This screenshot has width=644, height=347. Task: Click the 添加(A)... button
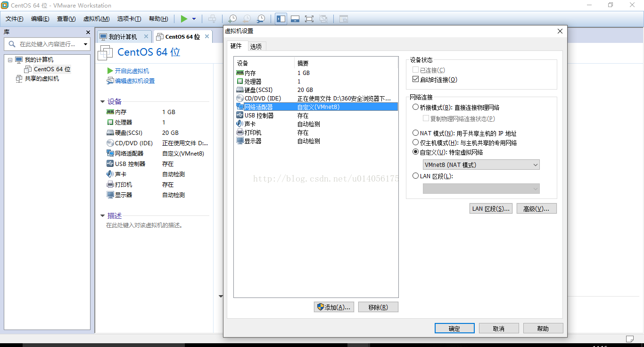tap(334, 307)
